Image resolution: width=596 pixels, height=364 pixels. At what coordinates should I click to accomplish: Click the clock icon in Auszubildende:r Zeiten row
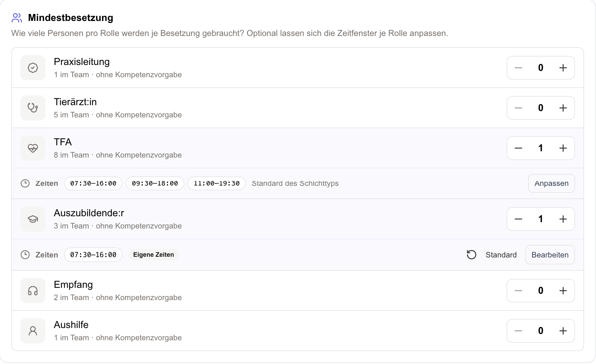[25, 255]
